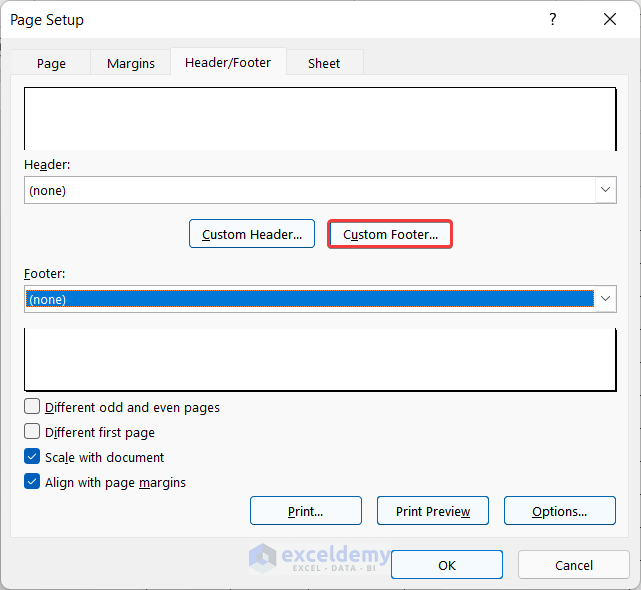Screen dimensions: 641x590
Task: Click the Help question mark icon
Action: [x=552, y=20]
